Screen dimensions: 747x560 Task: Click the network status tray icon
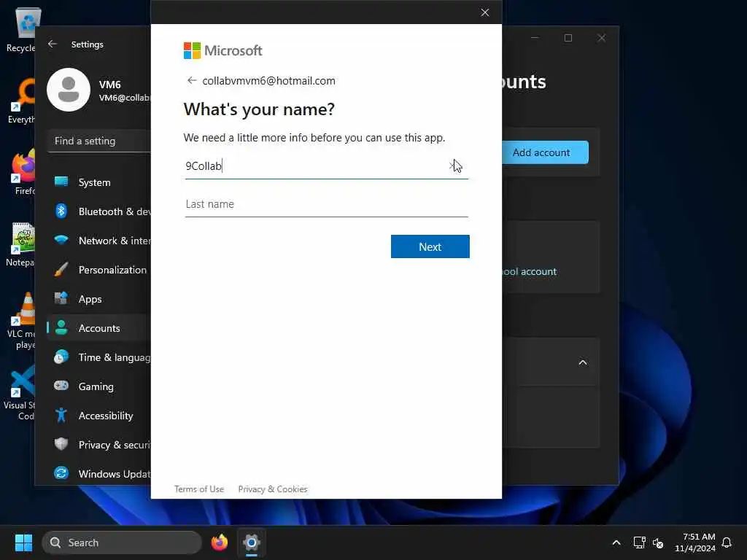point(639,542)
